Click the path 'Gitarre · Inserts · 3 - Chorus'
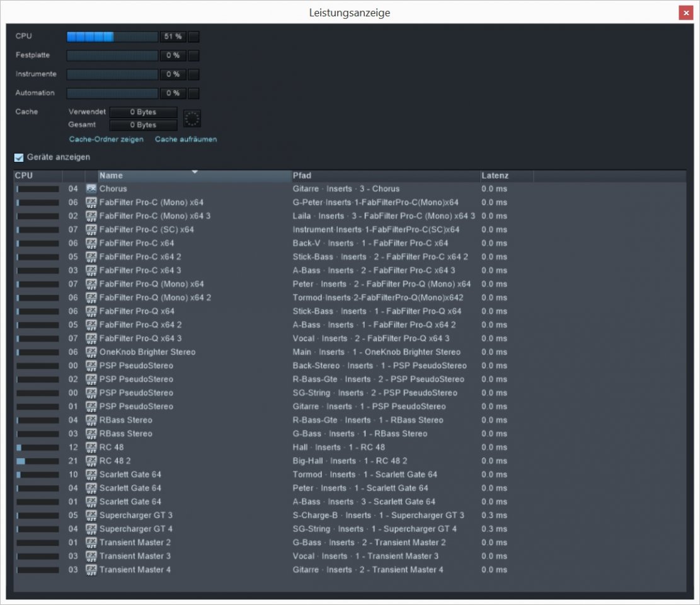Image resolution: width=700 pixels, height=605 pixels. pyautogui.click(x=346, y=189)
